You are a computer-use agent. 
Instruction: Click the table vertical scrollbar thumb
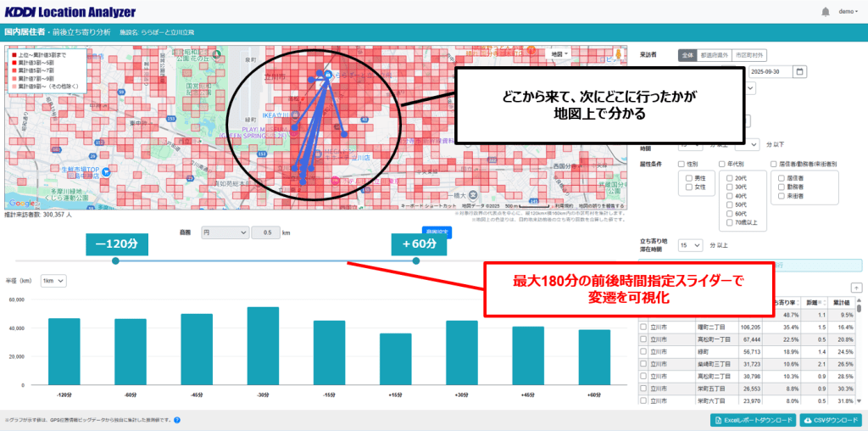860,309
